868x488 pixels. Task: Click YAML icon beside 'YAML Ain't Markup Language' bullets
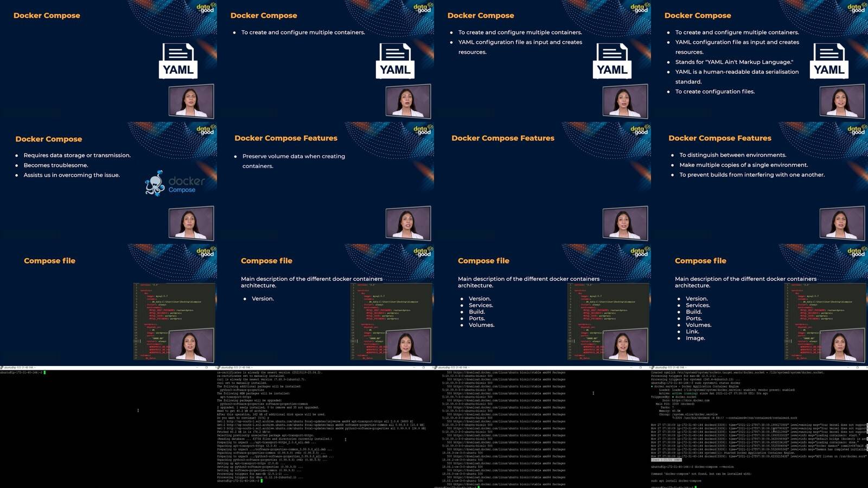[x=829, y=61]
